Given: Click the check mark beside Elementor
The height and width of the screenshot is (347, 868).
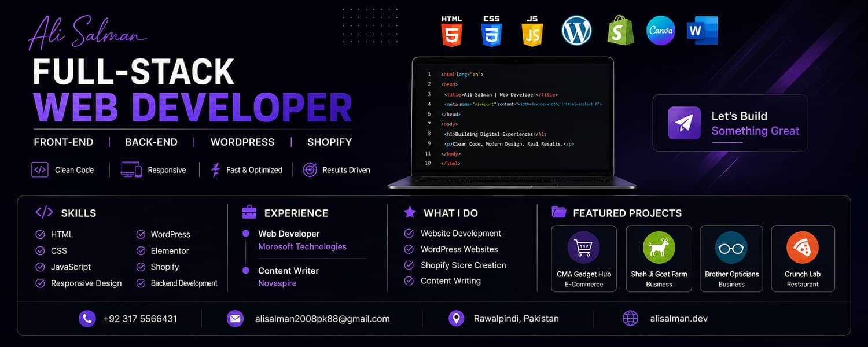Looking at the screenshot, I should click(141, 250).
